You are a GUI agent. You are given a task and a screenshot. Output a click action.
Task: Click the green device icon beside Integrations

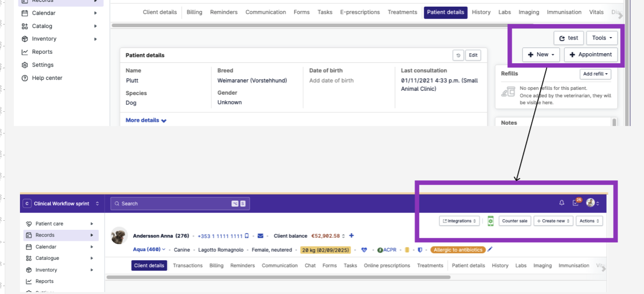tap(490, 221)
